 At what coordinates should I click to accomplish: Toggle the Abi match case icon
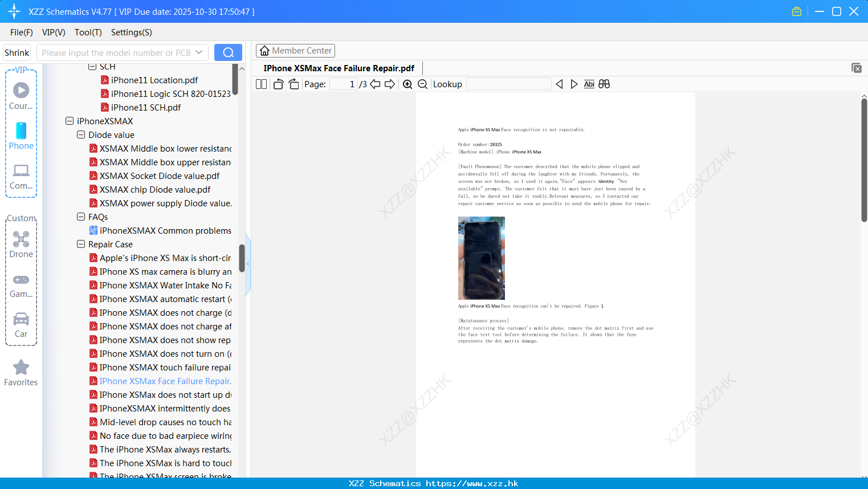pyautogui.click(x=589, y=84)
